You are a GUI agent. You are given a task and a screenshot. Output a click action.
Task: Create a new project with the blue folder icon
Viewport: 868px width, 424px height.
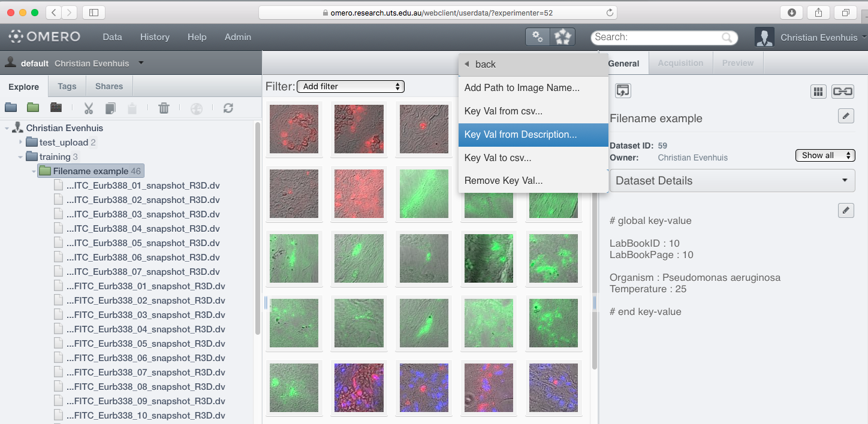[x=11, y=108]
